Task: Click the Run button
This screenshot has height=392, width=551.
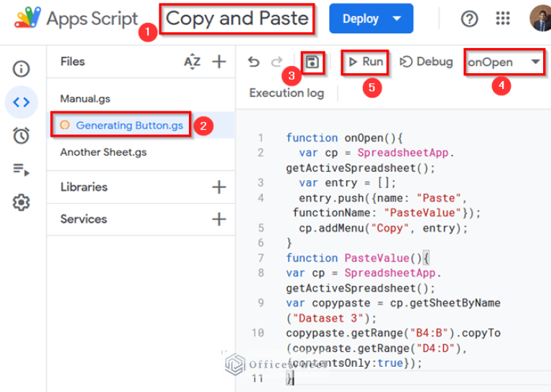Action: pos(365,62)
